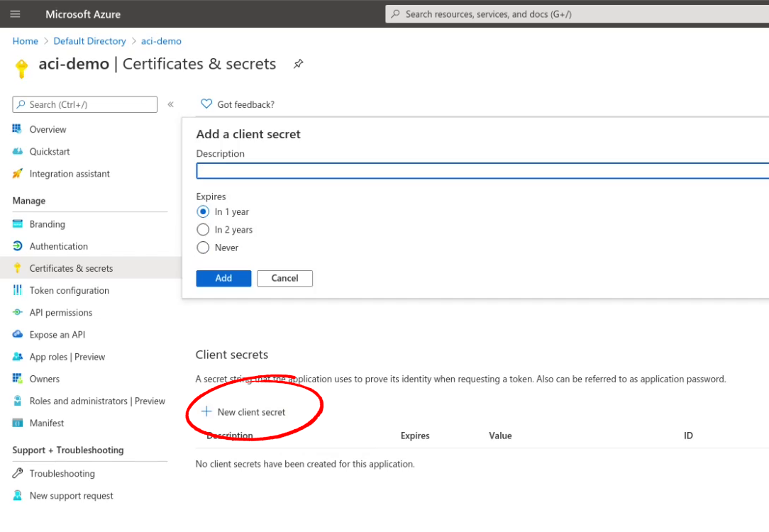Click the ID column header

click(688, 436)
